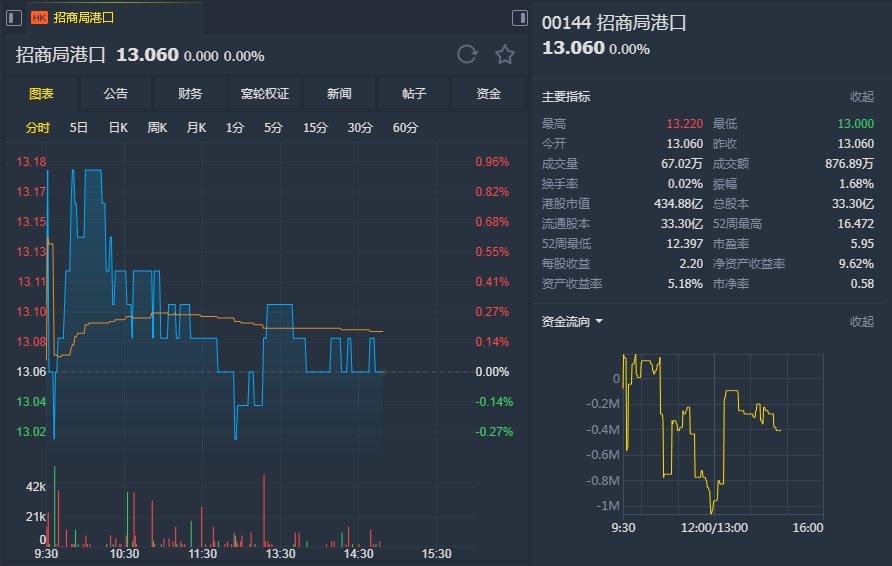Open the 图表 tab
Viewport: 892px width, 566px height.
(41, 94)
